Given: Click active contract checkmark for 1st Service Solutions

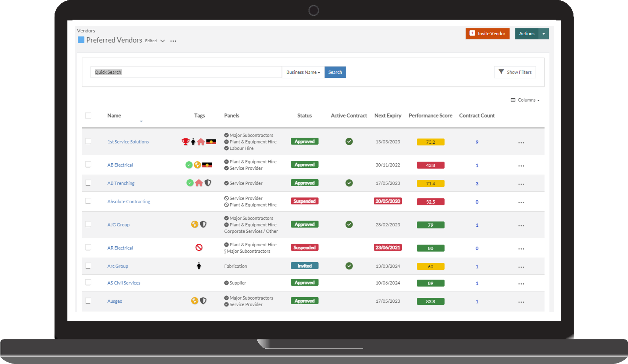Looking at the screenshot, I should (349, 142).
